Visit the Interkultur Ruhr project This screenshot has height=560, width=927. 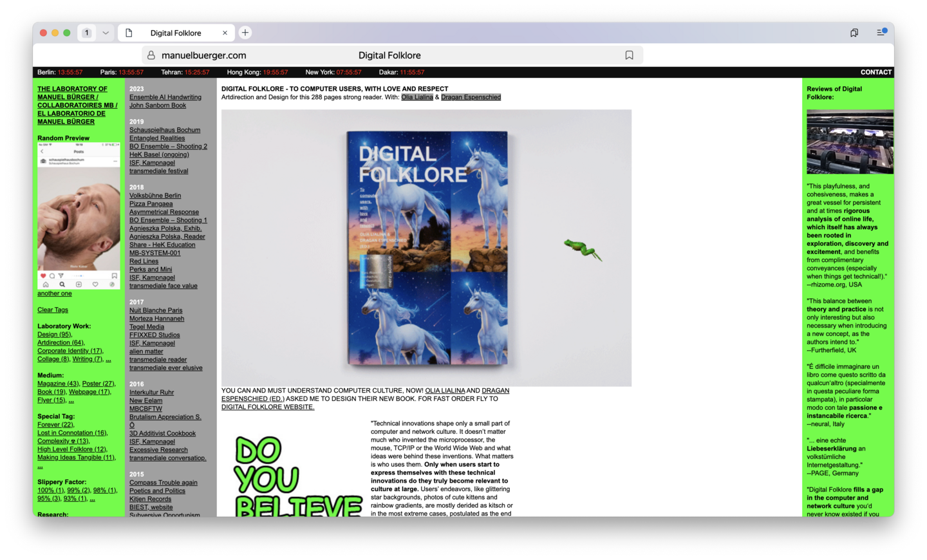(151, 393)
